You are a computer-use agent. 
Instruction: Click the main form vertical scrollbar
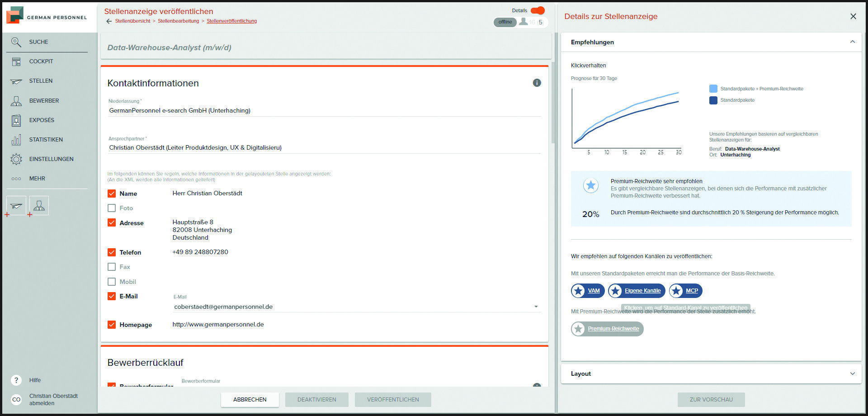click(x=553, y=103)
